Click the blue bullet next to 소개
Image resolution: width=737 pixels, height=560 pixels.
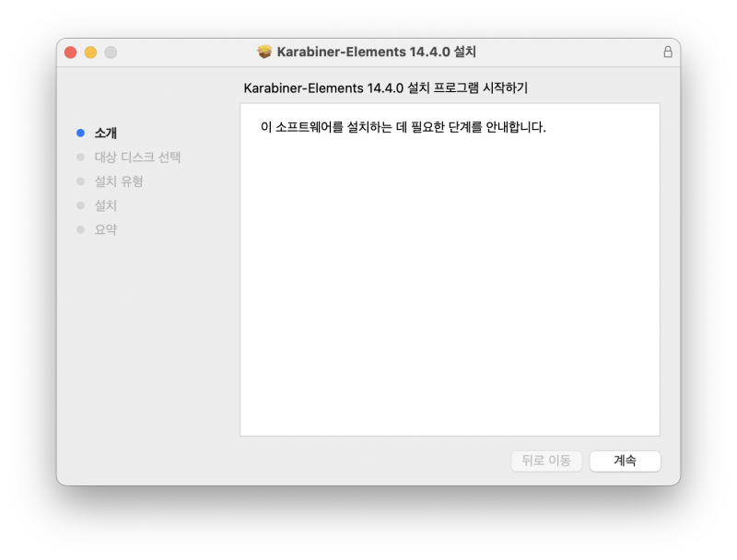80,133
